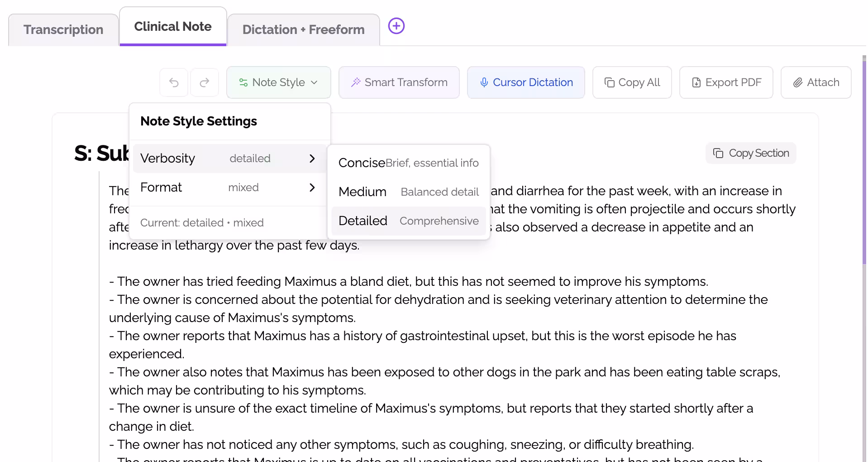Switch to the Transcription tab
The image size is (868, 462).
pyautogui.click(x=63, y=29)
